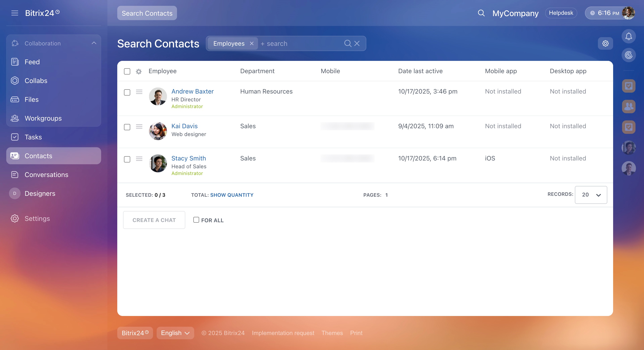Open the CoPilot spiral icon in the right panel
Screen dimensions: 644x350
click(629, 55)
